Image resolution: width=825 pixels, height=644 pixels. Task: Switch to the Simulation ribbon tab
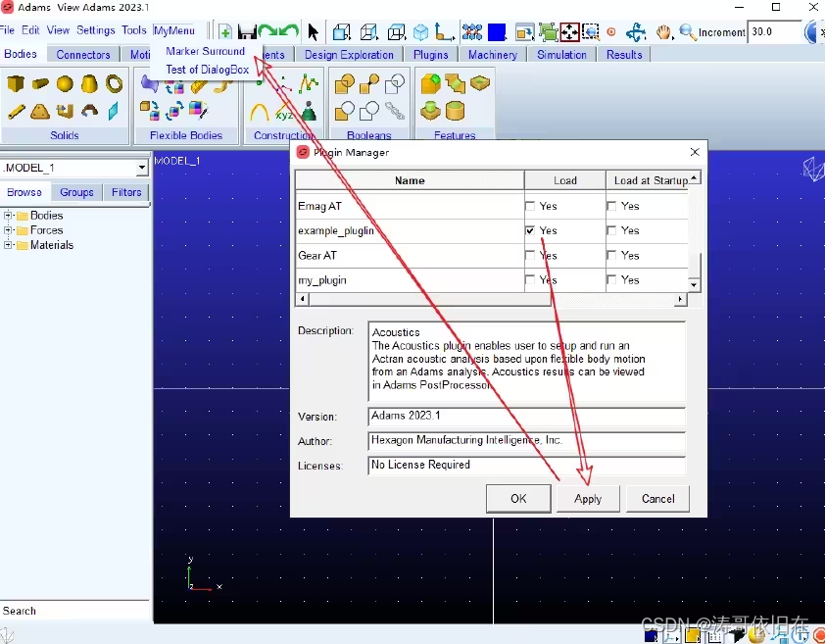tap(561, 55)
